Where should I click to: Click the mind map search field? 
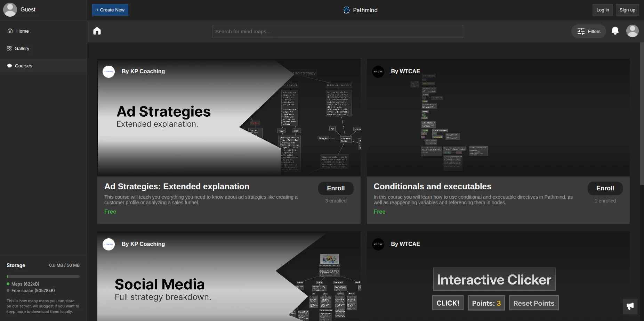pos(337,31)
